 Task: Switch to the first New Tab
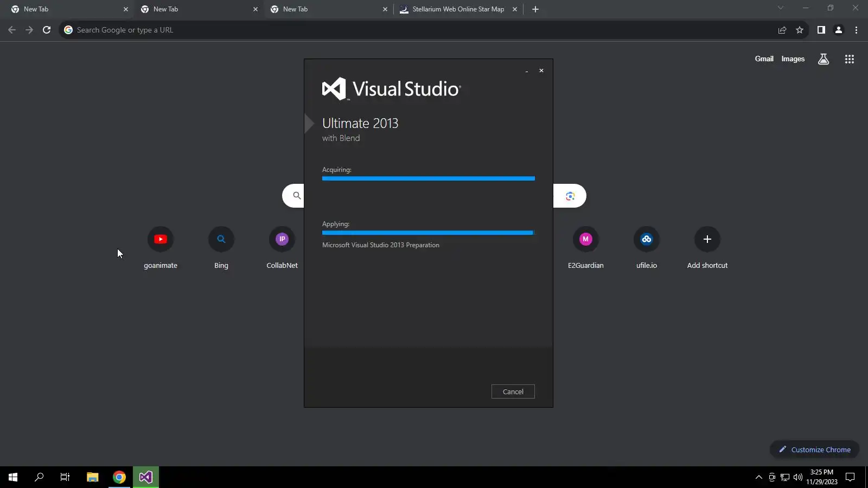coord(69,9)
